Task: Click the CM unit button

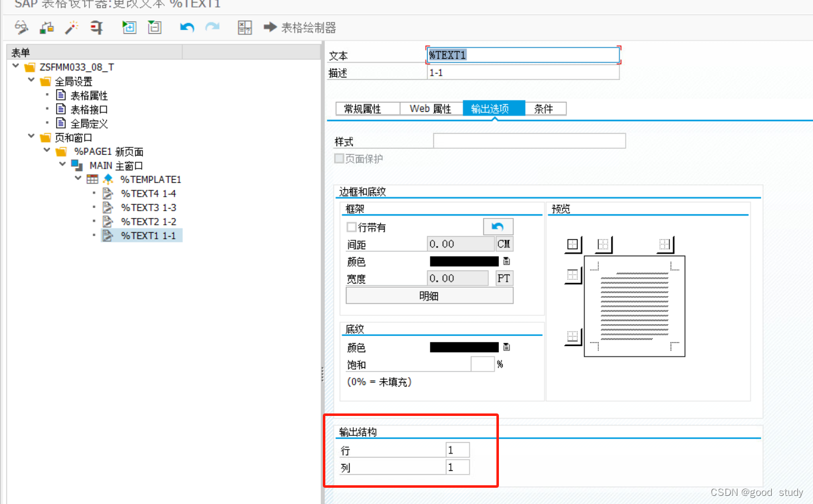Action: [x=503, y=244]
